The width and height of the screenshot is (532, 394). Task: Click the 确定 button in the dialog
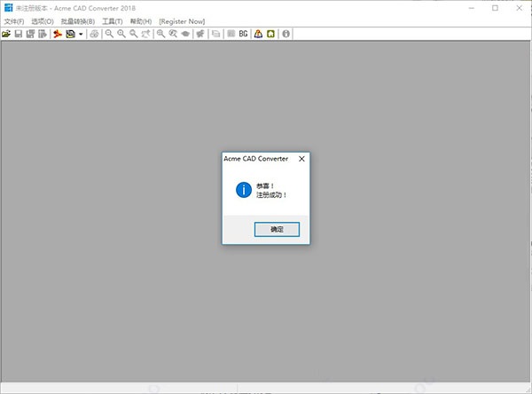pos(277,229)
